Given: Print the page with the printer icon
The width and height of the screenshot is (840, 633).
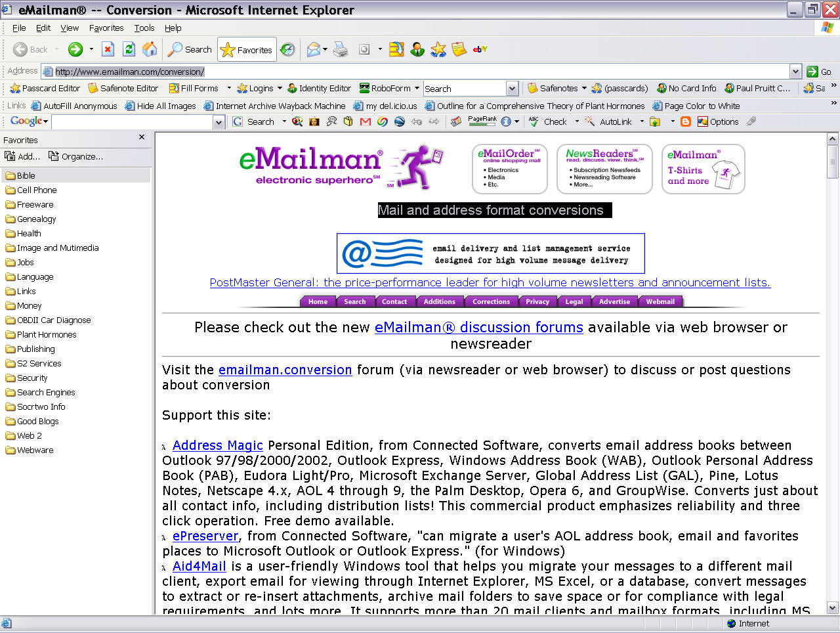Looking at the screenshot, I should pos(341,49).
